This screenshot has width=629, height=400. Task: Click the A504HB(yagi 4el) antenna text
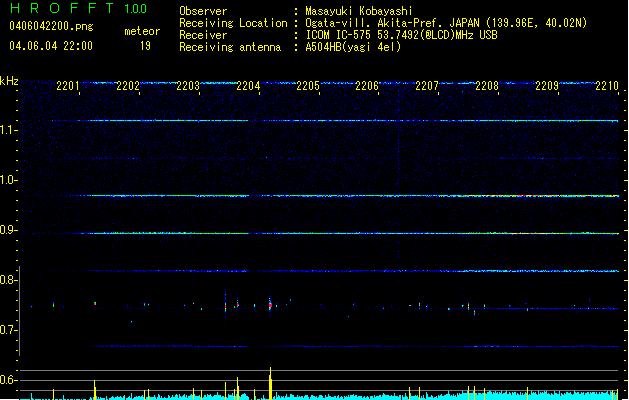[353, 47]
